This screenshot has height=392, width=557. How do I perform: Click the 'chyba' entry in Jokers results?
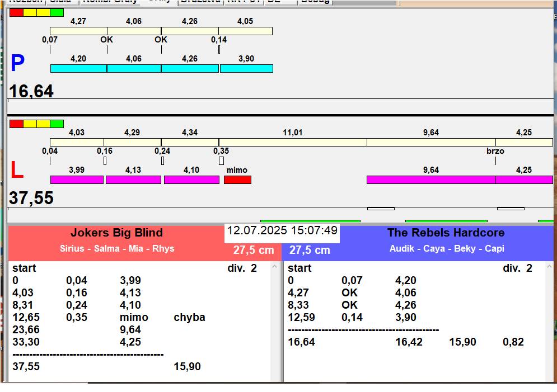(189, 317)
